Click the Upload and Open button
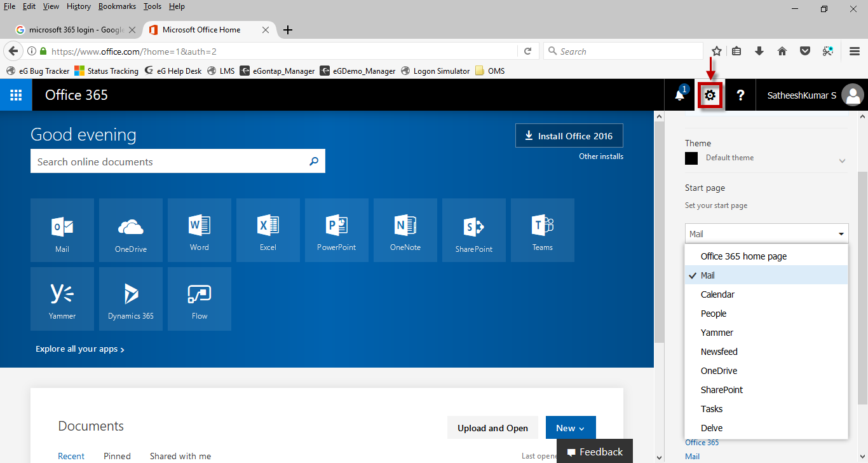 (492, 428)
